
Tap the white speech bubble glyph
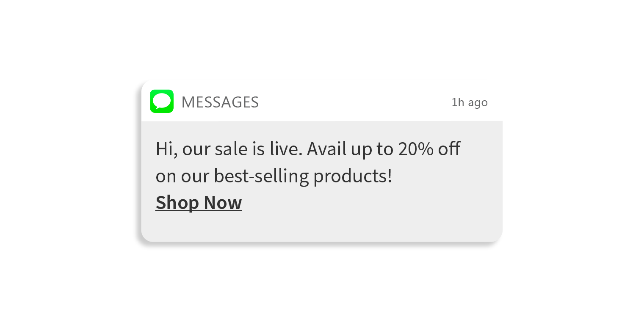(162, 101)
